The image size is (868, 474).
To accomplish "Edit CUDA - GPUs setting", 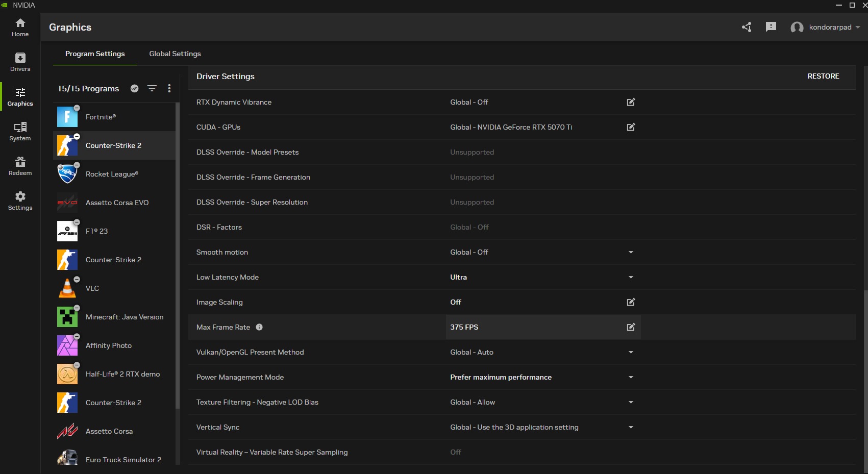I will [631, 127].
